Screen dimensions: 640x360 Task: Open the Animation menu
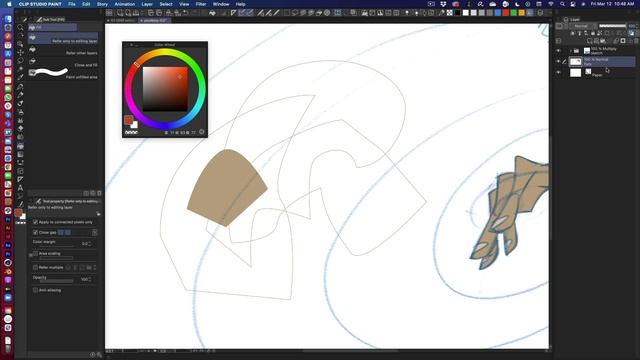coord(124,4)
